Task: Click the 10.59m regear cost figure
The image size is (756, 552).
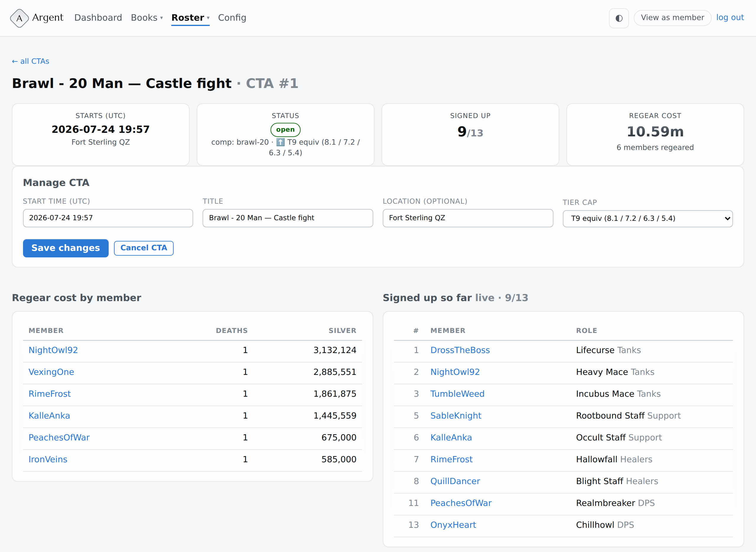Action: [655, 131]
